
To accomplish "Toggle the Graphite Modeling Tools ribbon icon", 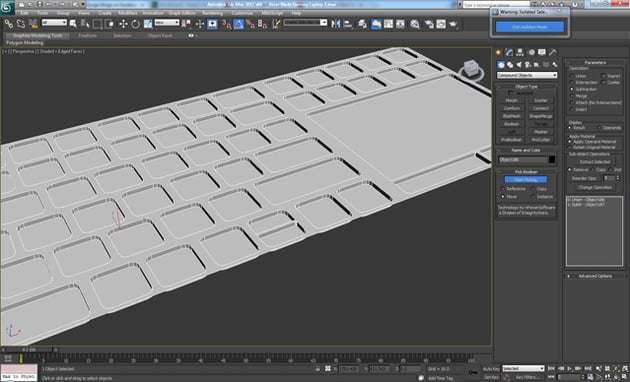I will (376, 24).
